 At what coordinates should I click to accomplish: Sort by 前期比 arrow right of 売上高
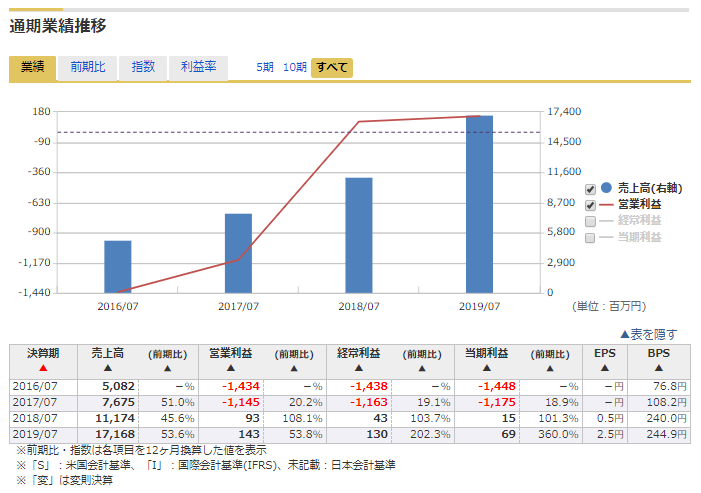(x=168, y=368)
